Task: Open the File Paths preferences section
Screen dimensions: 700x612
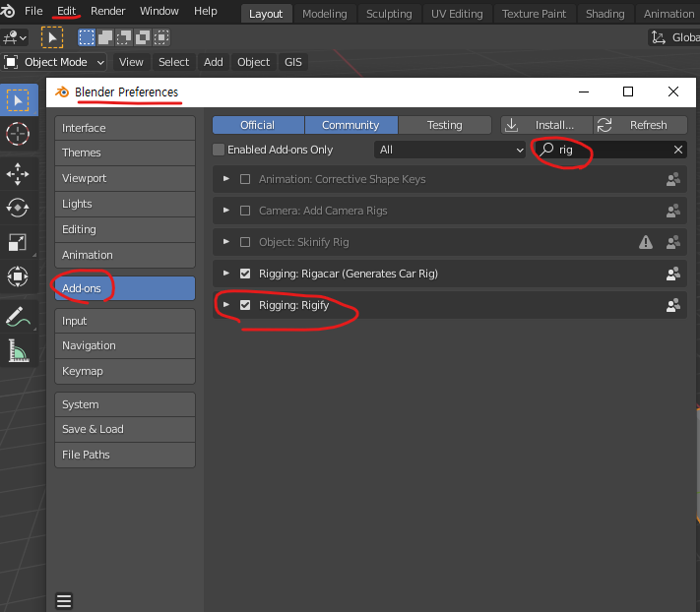Action: (x=125, y=455)
